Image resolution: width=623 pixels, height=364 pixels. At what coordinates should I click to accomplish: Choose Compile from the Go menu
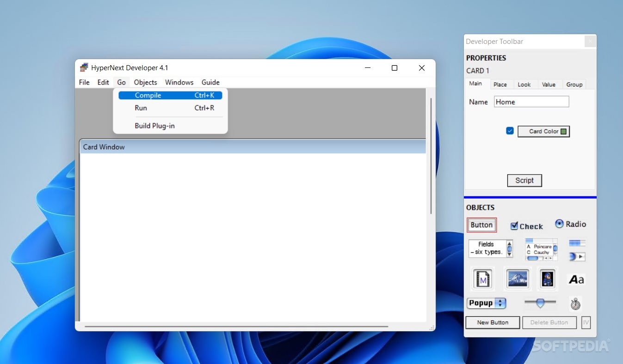[170, 95]
